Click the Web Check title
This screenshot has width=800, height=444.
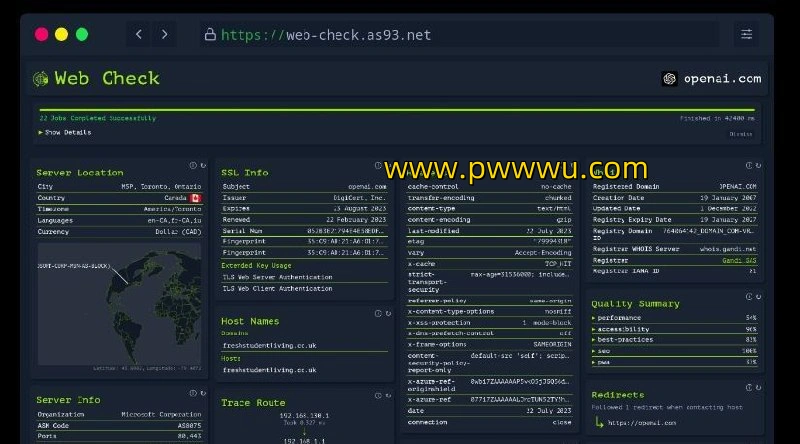coord(107,79)
